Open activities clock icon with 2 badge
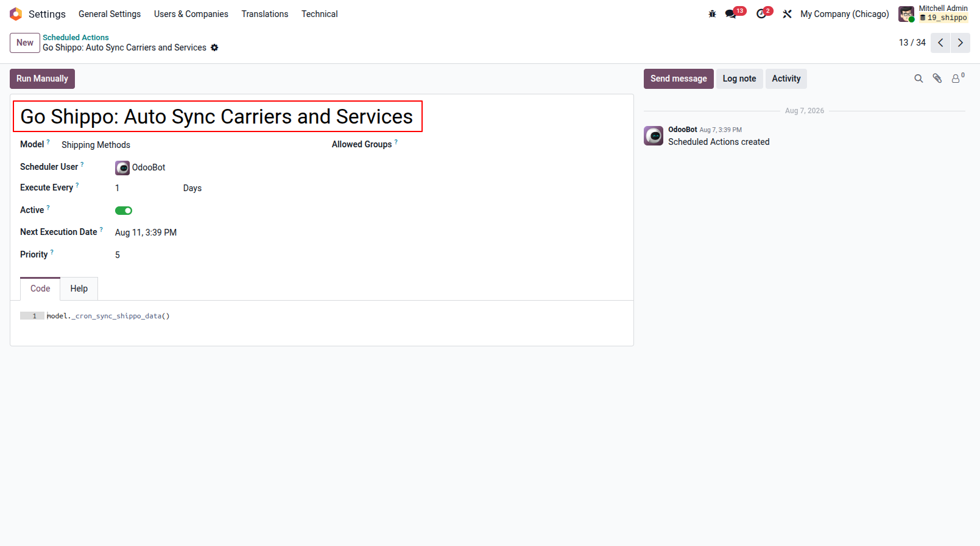Viewport: 980px width, 546px height. click(x=764, y=13)
